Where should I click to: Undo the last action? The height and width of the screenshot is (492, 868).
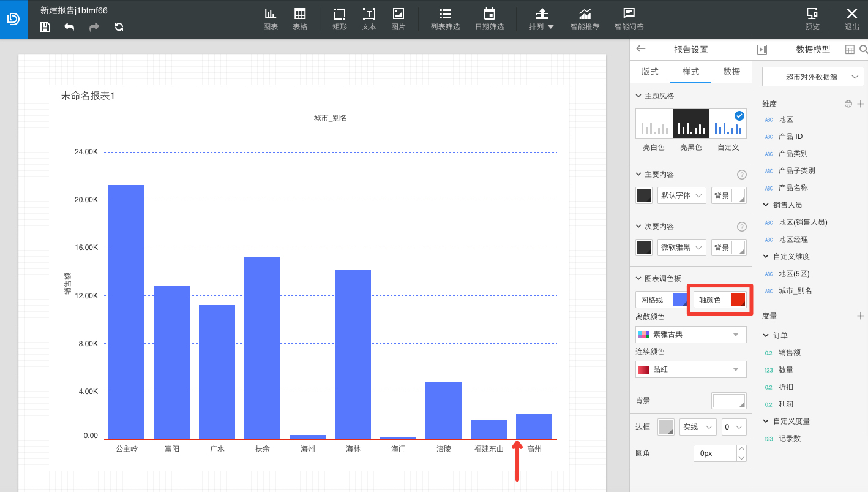(69, 27)
